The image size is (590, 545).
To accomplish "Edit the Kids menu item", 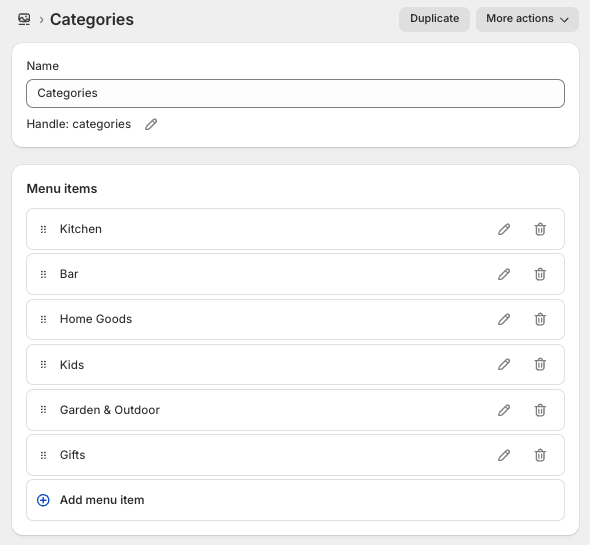I will pos(504,364).
